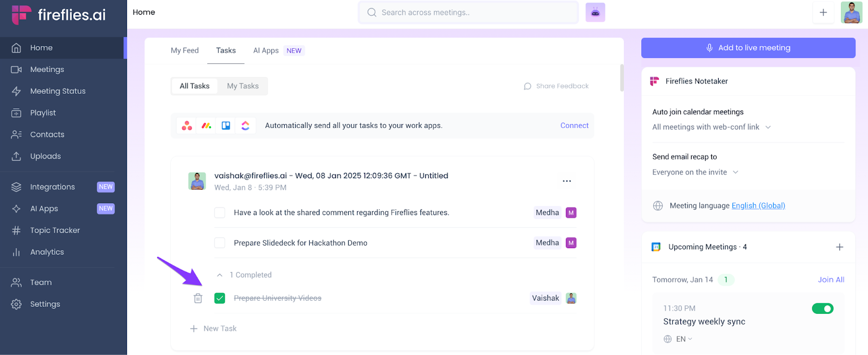Click the purple AI bot icon
Screen dimensions: 868x355
click(x=595, y=12)
